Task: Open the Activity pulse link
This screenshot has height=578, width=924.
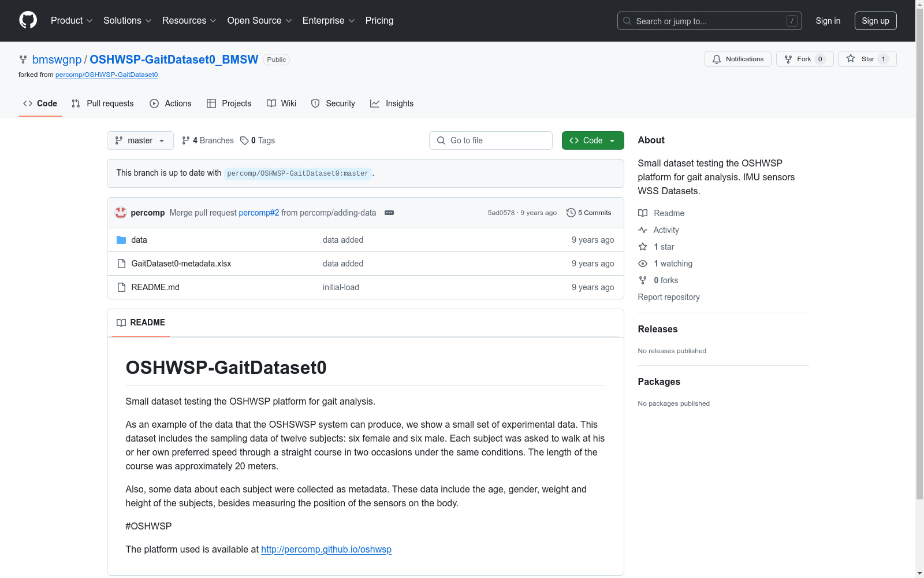Action: [x=658, y=230]
